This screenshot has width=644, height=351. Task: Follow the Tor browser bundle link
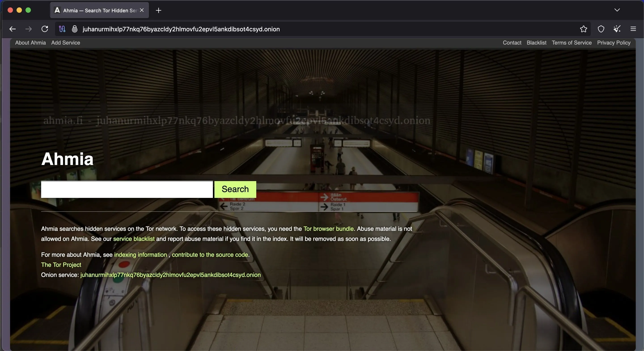328,229
